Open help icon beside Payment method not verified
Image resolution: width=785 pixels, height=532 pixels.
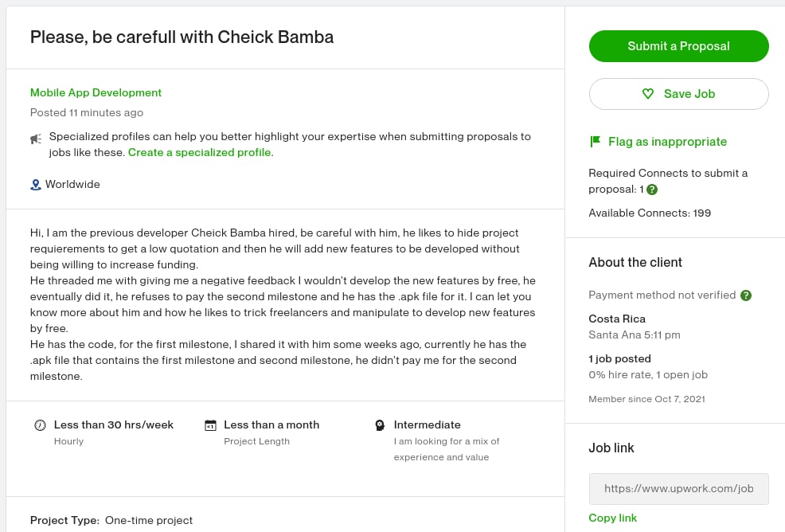point(746,295)
